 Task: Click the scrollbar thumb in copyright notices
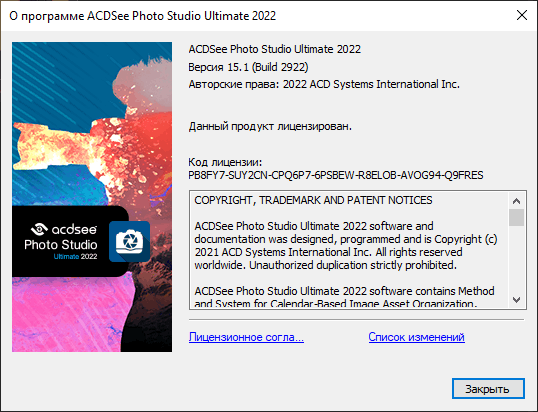(x=516, y=217)
